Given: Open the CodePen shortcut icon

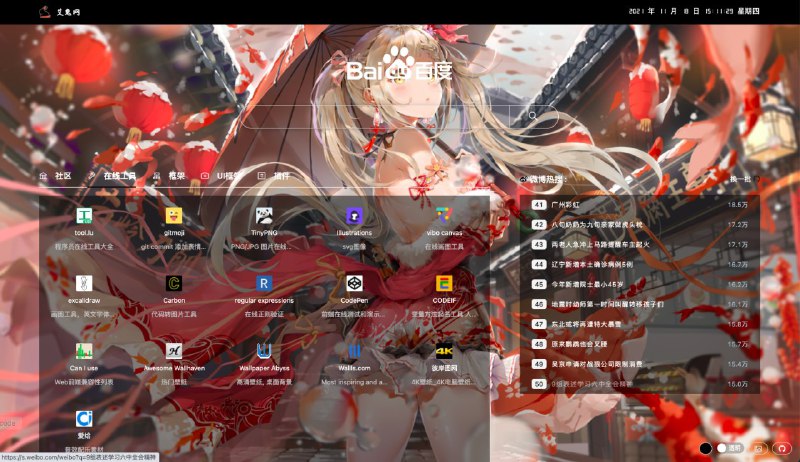Looking at the screenshot, I should tap(354, 283).
